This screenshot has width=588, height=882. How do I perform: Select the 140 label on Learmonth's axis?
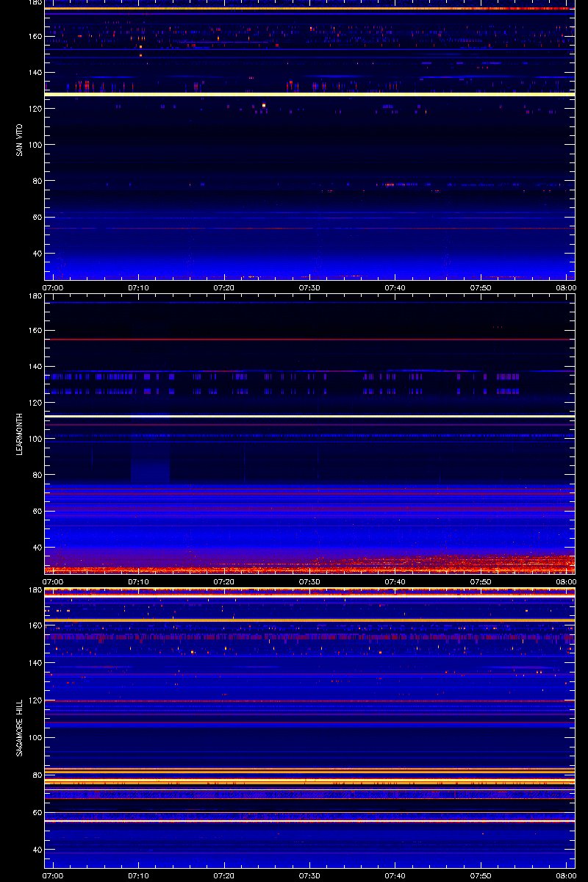[35, 367]
